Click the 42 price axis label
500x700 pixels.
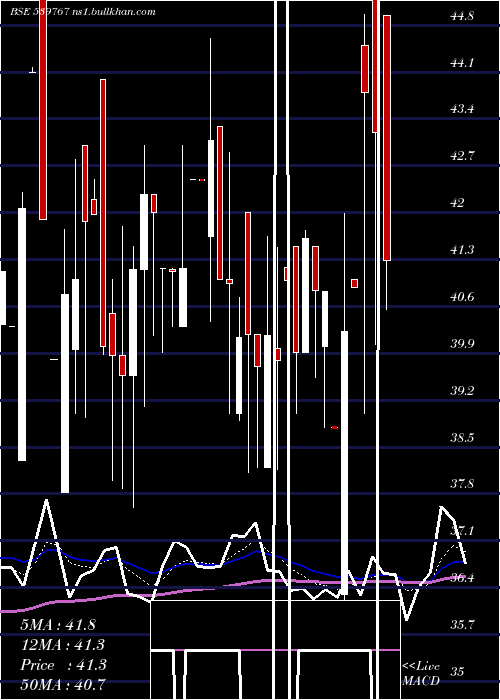pyautogui.click(x=458, y=203)
